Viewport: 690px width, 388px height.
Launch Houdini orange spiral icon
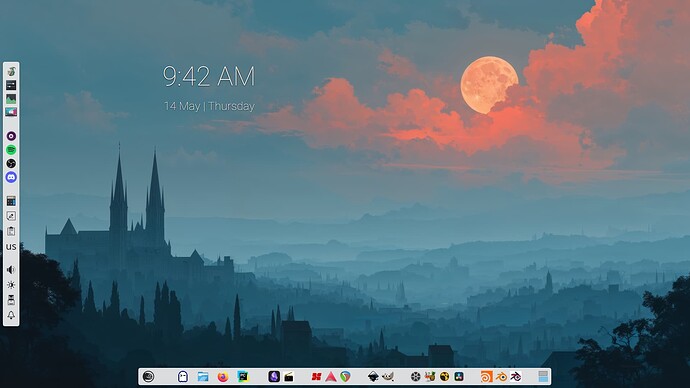(x=486, y=377)
